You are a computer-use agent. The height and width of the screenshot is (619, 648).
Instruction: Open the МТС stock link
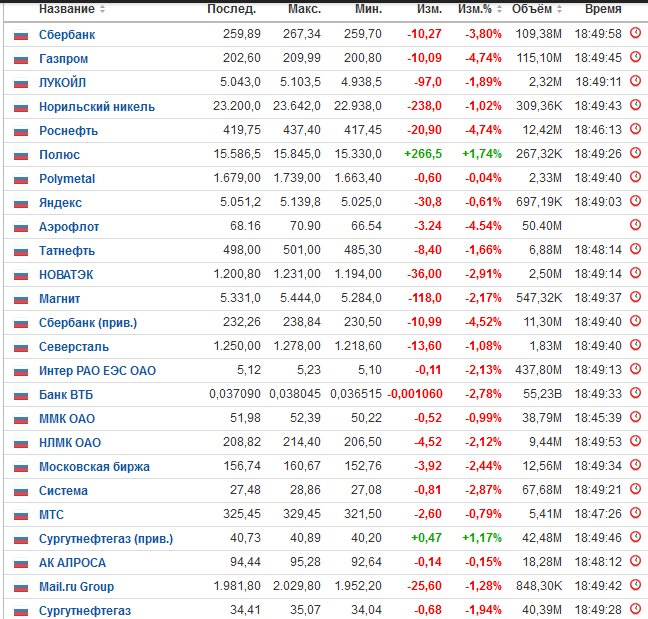pos(51,514)
